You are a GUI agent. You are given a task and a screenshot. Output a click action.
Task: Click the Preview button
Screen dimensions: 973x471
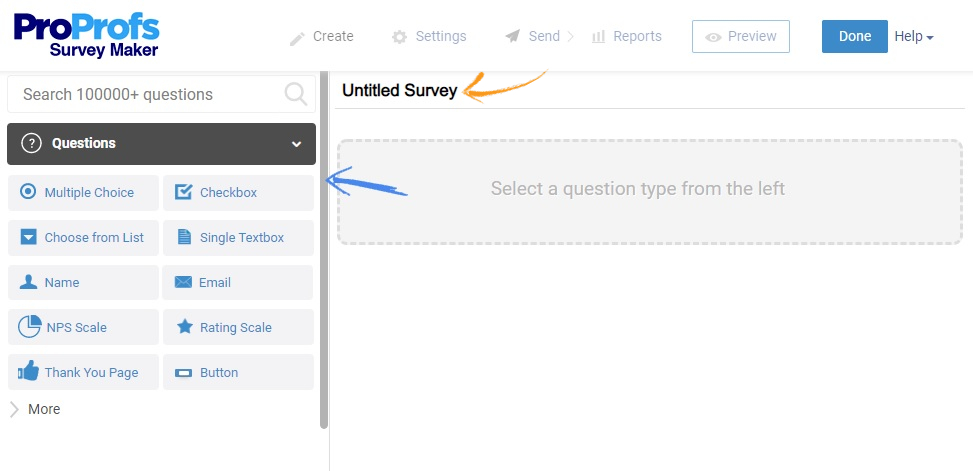point(741,37)
